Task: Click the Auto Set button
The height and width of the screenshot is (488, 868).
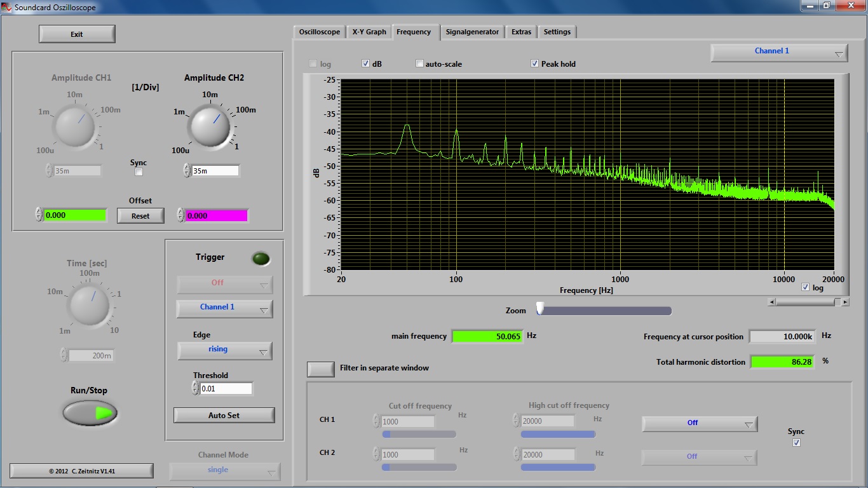Action: click(224, 416)
